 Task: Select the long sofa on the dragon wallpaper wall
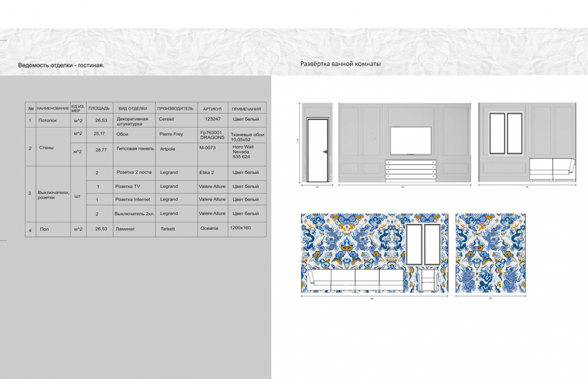[x=352, y=280]
